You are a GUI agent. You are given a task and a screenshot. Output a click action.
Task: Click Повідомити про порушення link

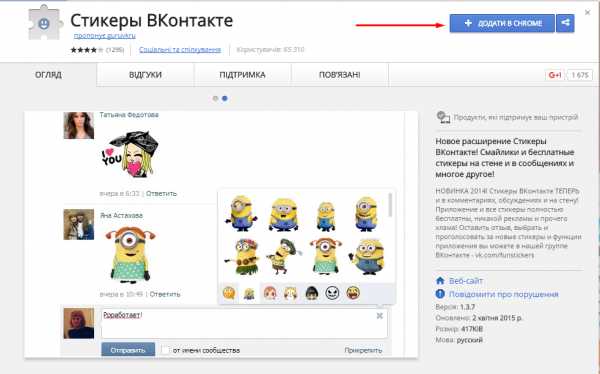(x=504, y=294)
